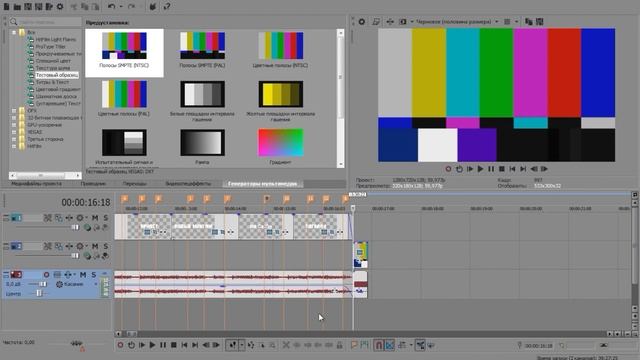
Task: Click Pause button under the preview window
Action: coord(491,169)
